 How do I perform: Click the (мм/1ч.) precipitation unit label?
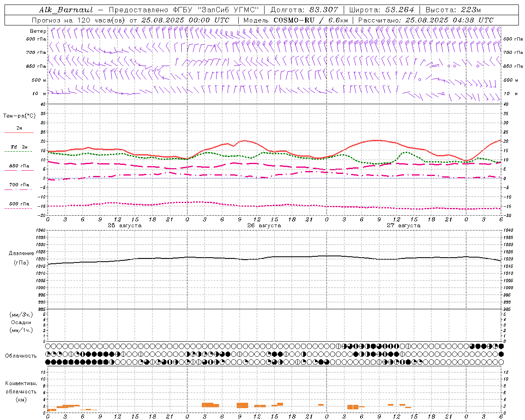coord(21,330)
